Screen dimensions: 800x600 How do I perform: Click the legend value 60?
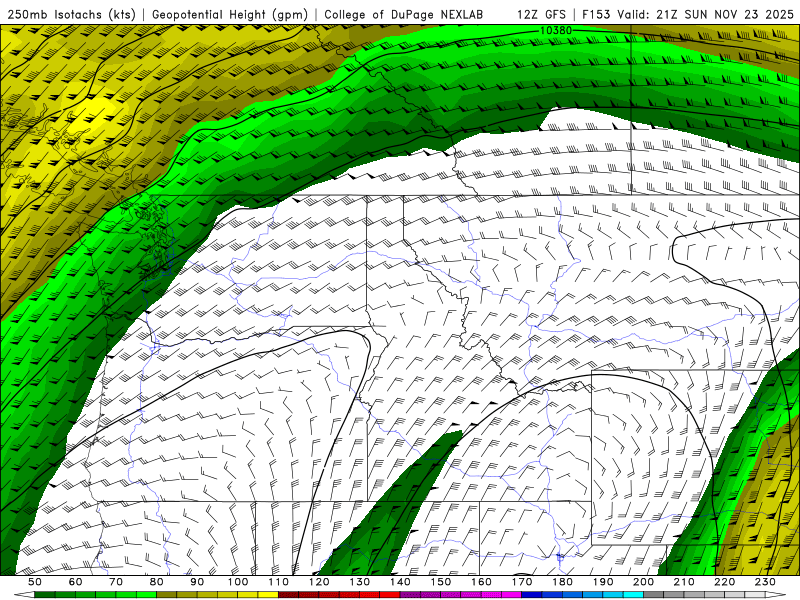pyautogui.click(x=75, y=582)
